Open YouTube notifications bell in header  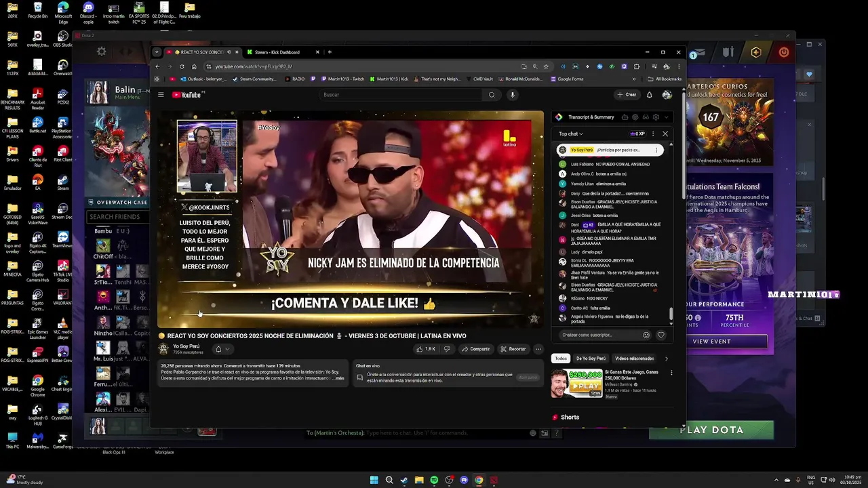649,95
